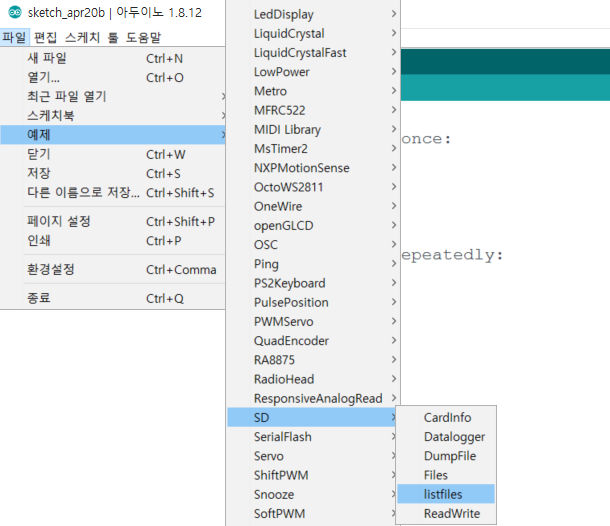Open the ReadWrite SD example
This screenshot has height=526, width=610.
click(446, 513)
